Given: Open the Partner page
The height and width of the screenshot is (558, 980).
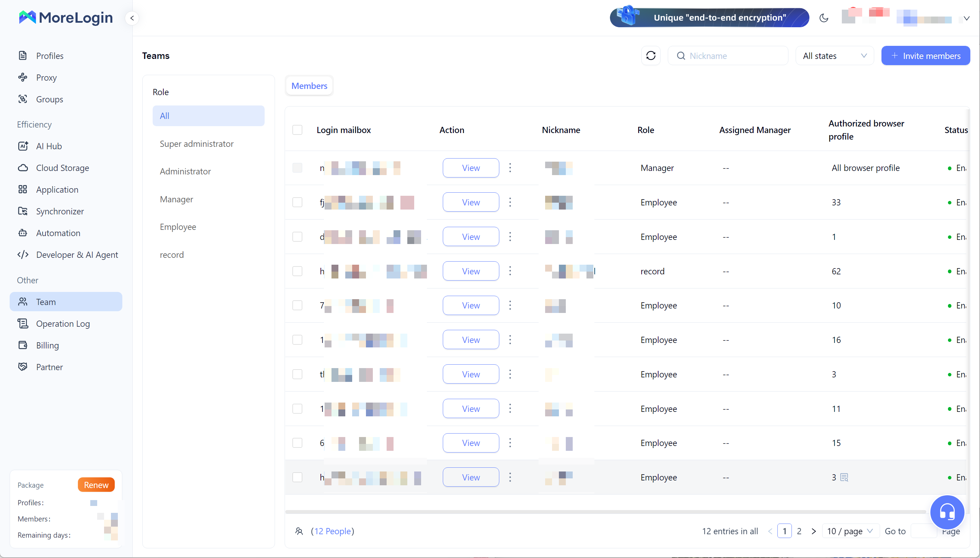Looking at the screenshot, I should coord(49,367).
